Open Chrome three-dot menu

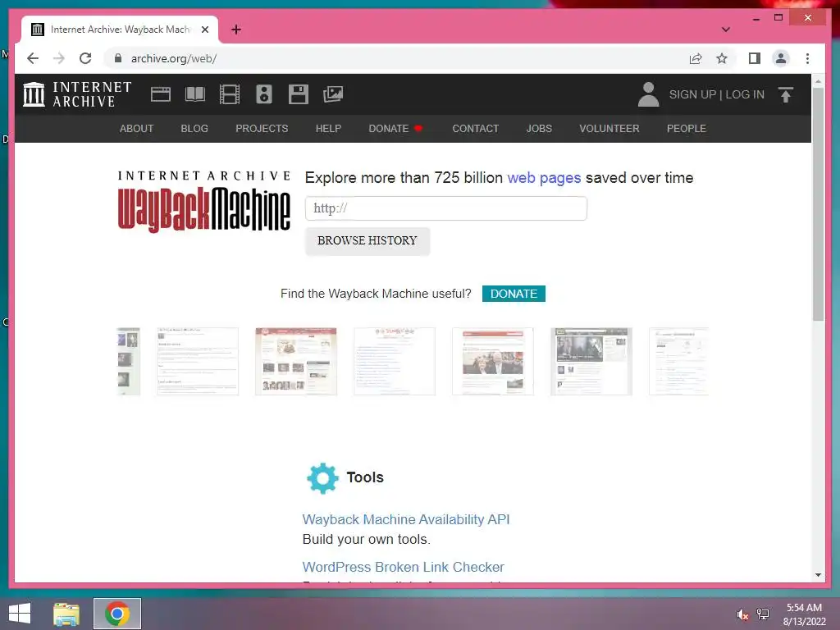click(x=807, y=58)
